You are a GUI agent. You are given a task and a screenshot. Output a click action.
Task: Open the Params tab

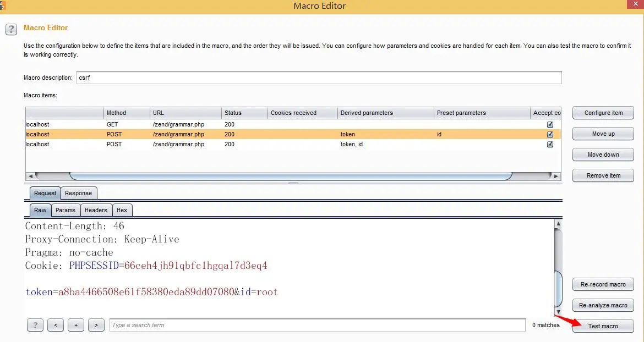(66, 210)
